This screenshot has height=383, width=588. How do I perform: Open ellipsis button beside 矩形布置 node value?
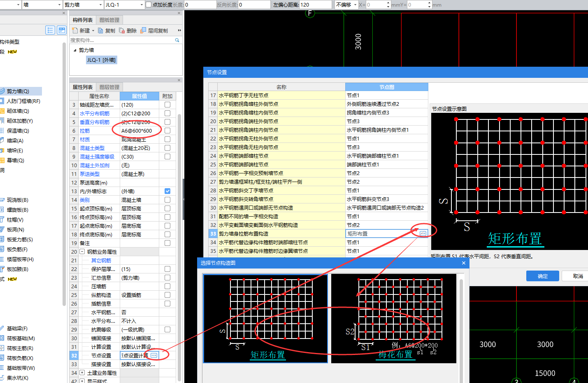pos(423,234)
